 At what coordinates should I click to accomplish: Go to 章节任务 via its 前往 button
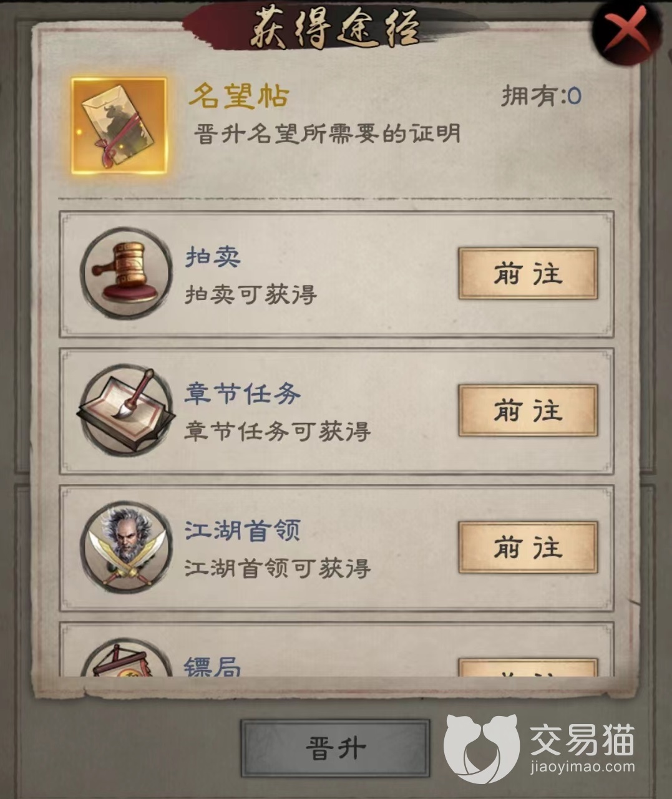528,410
